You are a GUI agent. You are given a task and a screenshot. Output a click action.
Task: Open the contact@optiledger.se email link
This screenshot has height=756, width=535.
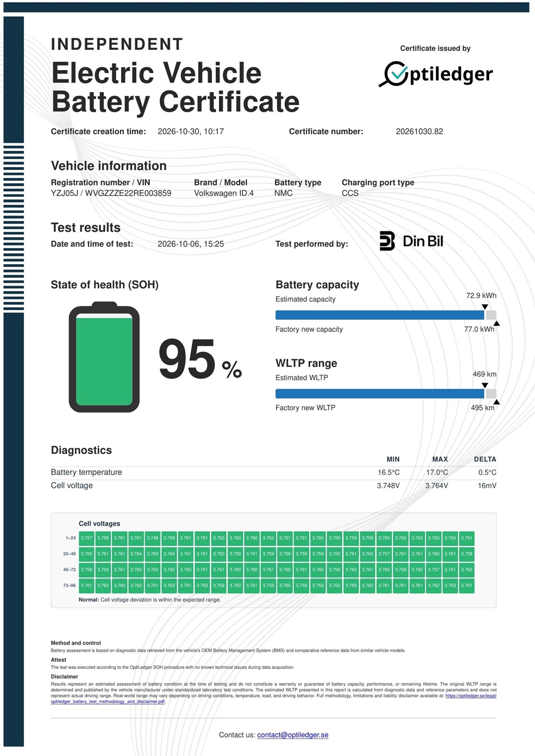pyautogui.click(x=293, y=735)
